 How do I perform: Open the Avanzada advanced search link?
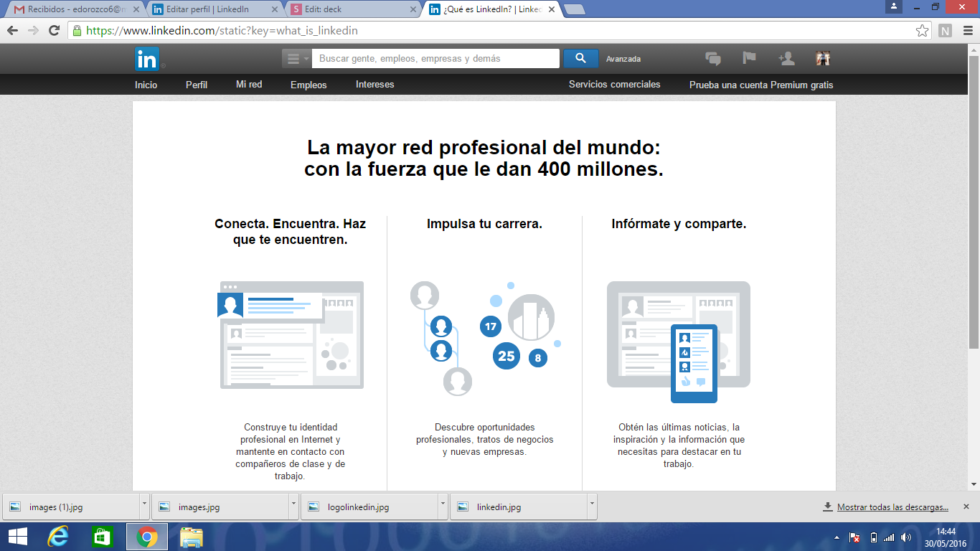(623, 60)
